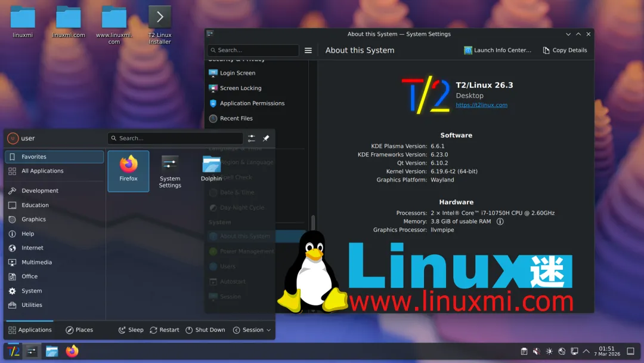
Task: Open the t2linux.com link
Action: pos(481,105)
